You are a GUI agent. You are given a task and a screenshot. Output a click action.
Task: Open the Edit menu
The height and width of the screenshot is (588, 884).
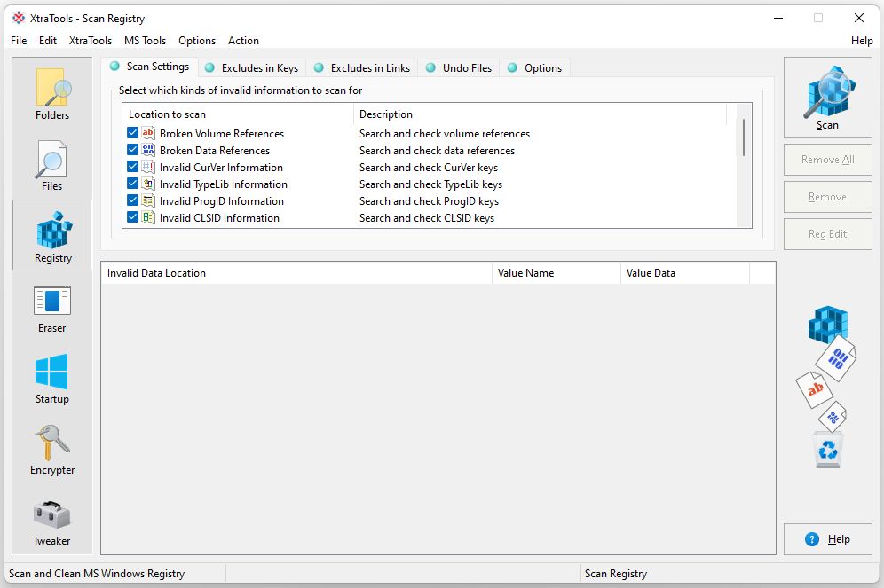[48, 41]
